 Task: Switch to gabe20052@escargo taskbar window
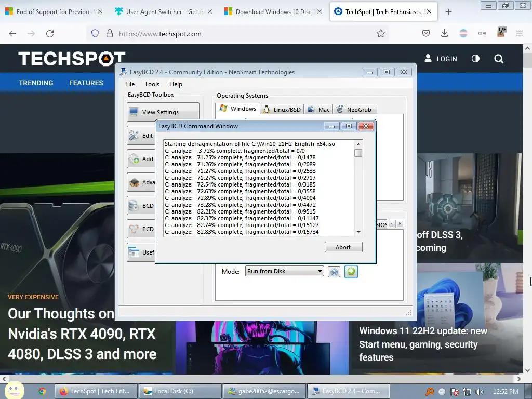(x=264, y=391)
